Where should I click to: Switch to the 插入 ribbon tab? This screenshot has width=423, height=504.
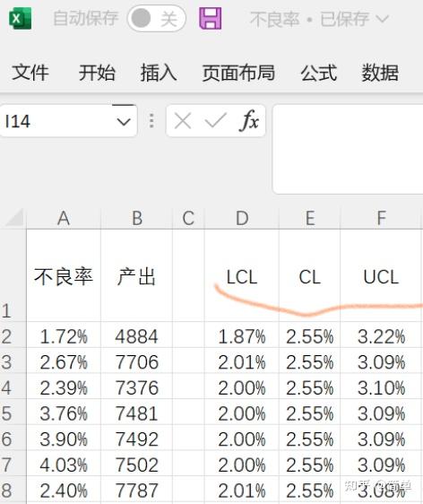[x=159, y=73]
